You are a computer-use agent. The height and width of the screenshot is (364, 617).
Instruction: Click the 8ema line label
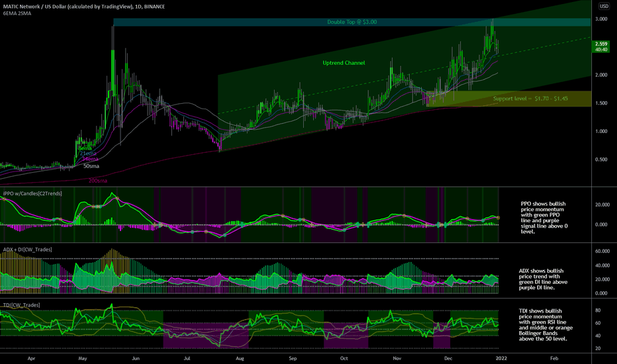click(85, 148)
